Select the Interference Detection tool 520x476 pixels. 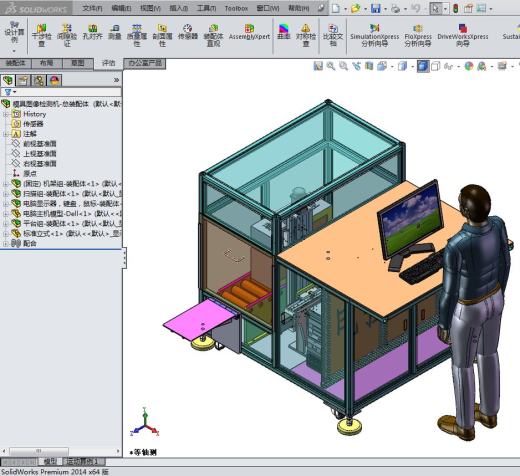[41, 35]
